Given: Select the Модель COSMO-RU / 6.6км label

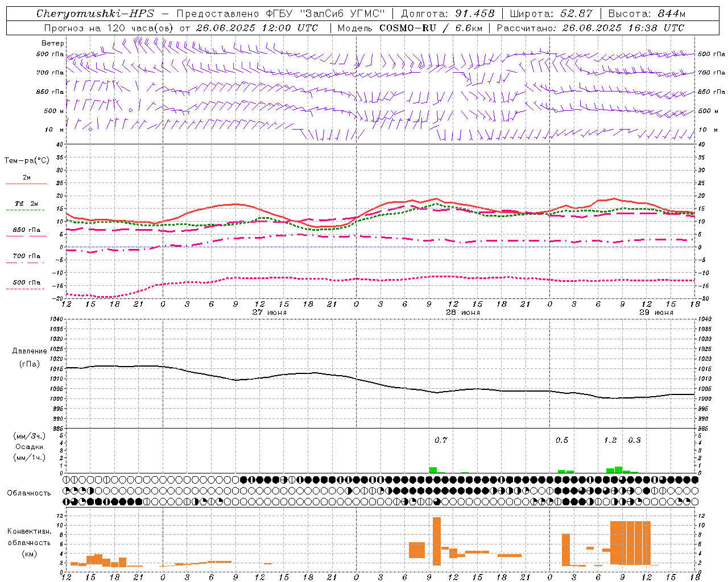Looking at the screenshot, I should click(x=409, y=28).
